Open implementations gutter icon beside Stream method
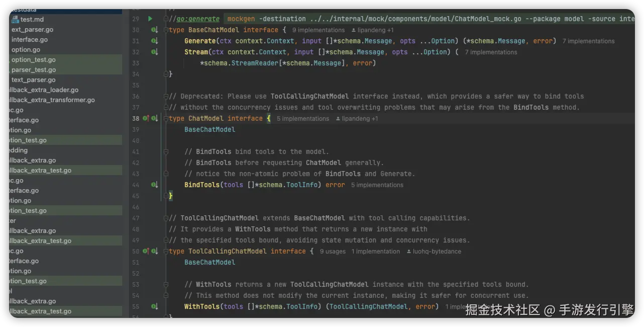This screenshot has width=644, height=327. coord(155,52)
